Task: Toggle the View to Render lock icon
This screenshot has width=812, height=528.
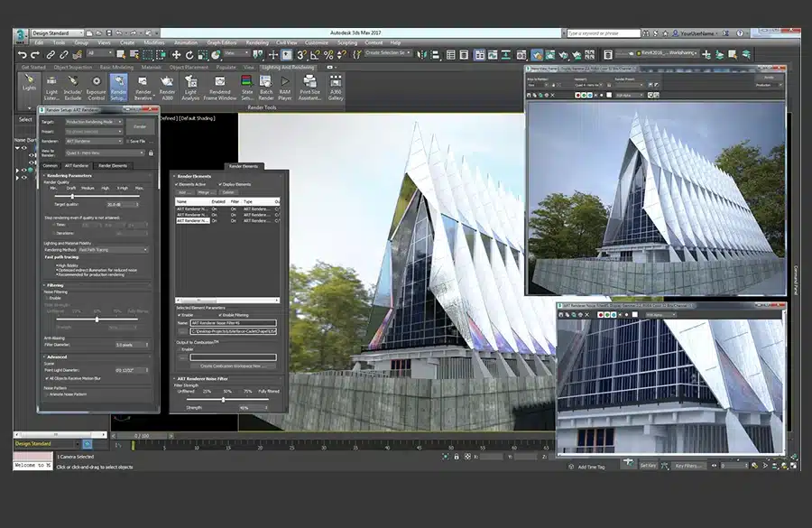Action: point(151,153)
